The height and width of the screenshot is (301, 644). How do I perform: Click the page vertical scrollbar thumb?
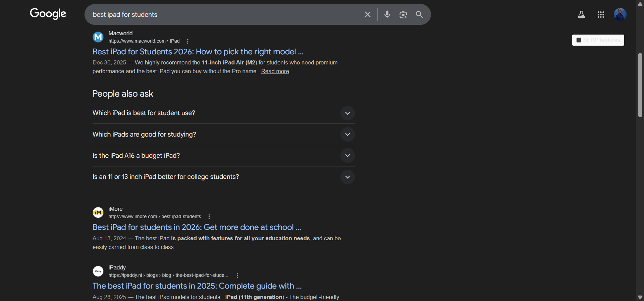pyautogui.click(x=640, y=85)
